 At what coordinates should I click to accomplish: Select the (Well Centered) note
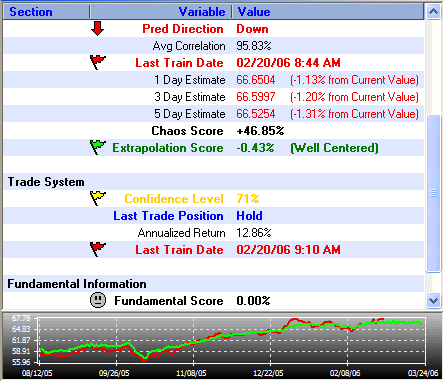click(334, 148)
